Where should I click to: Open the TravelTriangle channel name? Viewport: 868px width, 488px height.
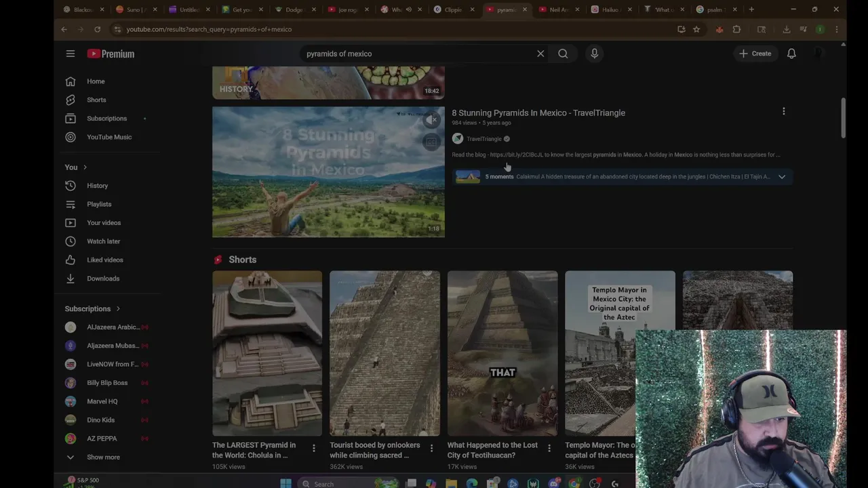(484, 139)
